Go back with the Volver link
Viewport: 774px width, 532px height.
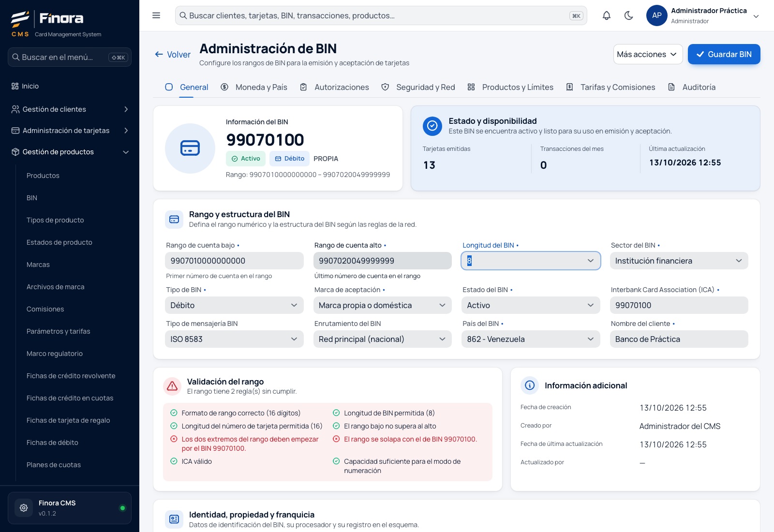pyautogui.click(x=173, y=55)
